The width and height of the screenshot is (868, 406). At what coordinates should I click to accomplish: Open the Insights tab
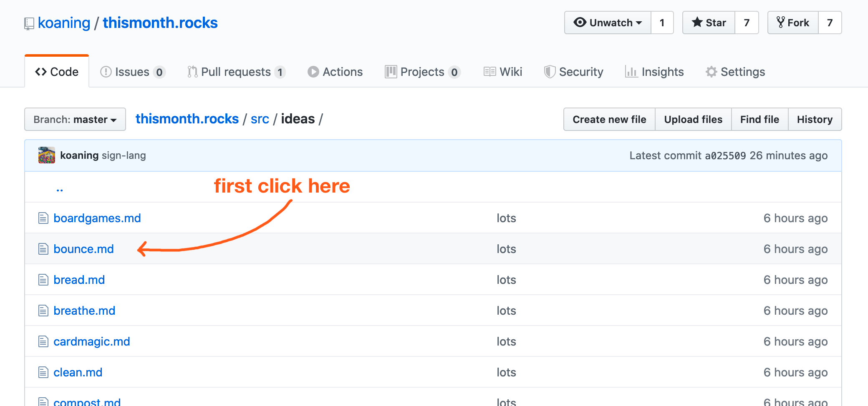tap(654, 72)
